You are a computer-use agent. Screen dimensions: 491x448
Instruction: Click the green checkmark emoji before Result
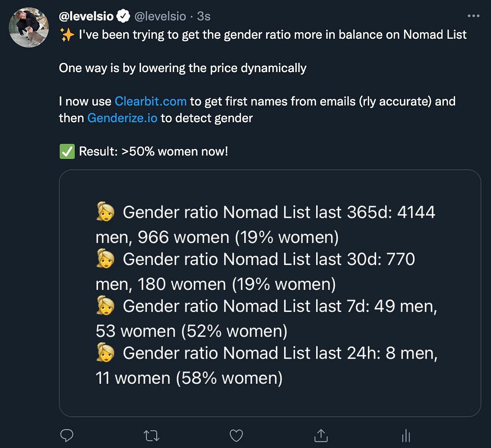point(66,152)
